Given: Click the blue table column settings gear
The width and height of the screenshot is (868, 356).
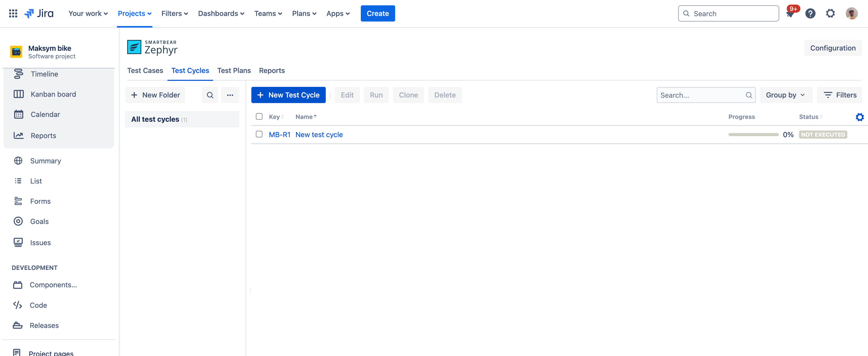Looking at the screenshot, I should (859, 117).
